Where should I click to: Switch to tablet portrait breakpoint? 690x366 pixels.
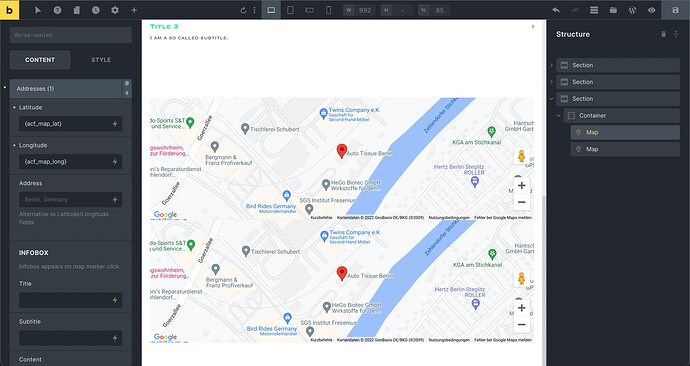290,10
